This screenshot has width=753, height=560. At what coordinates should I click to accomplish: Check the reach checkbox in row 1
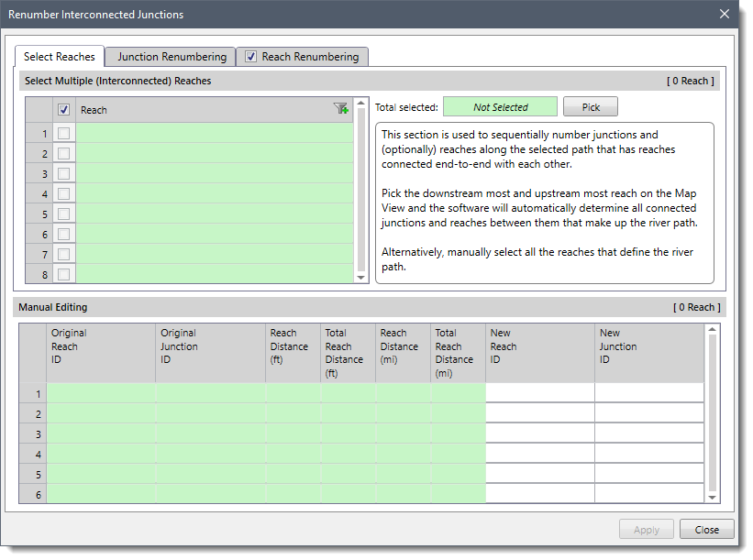click(x=62, y=133)
